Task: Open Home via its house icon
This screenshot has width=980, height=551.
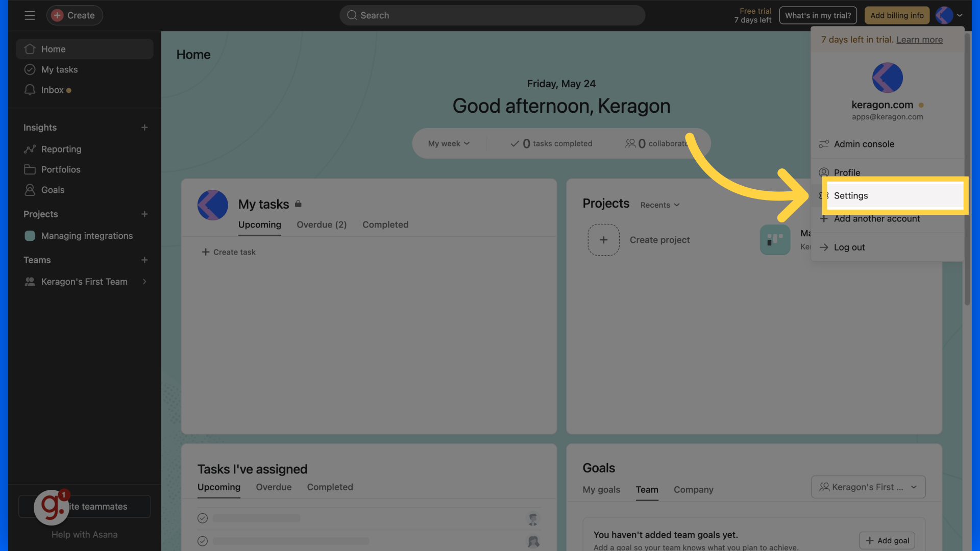Action: tap(30, 49)
